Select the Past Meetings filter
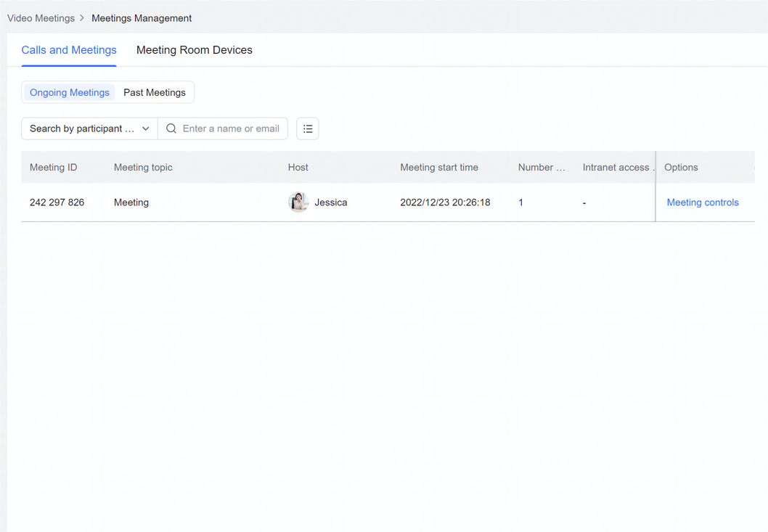Viewport: 768px width, 532px height. coord(155,92)
